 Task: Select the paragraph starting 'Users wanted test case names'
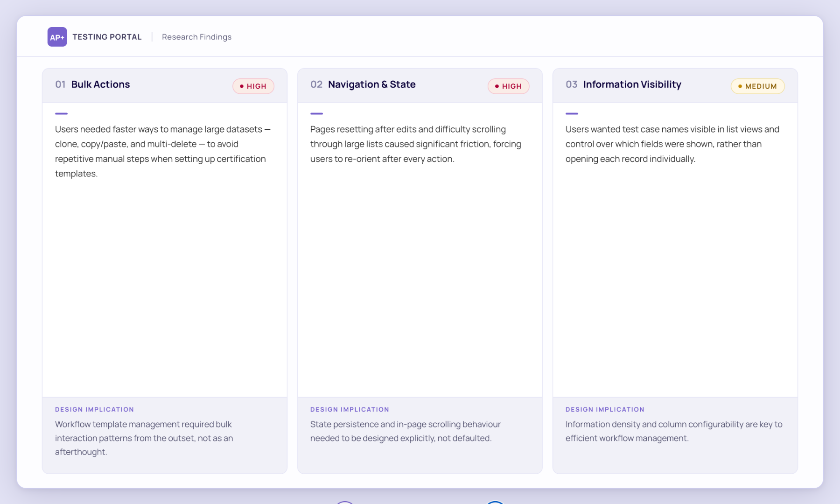[x=672, y=144]
